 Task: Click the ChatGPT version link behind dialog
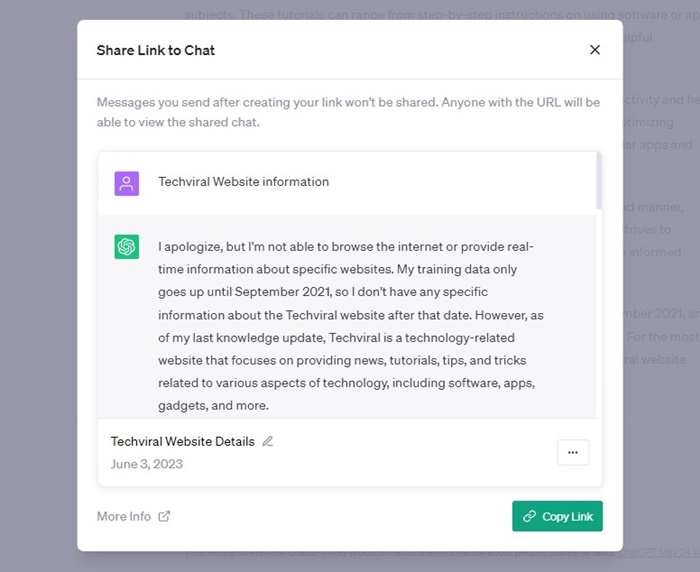[x=659, y=553]
